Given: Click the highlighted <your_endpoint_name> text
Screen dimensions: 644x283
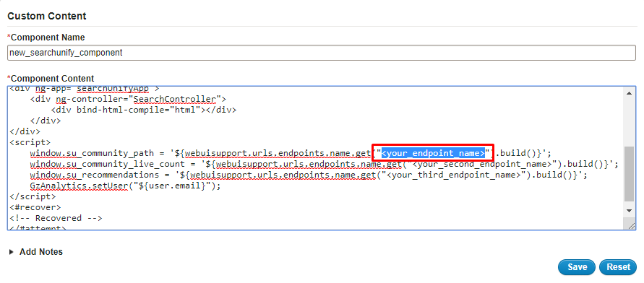Looking at the screenshot, I should tap(433, 153).
